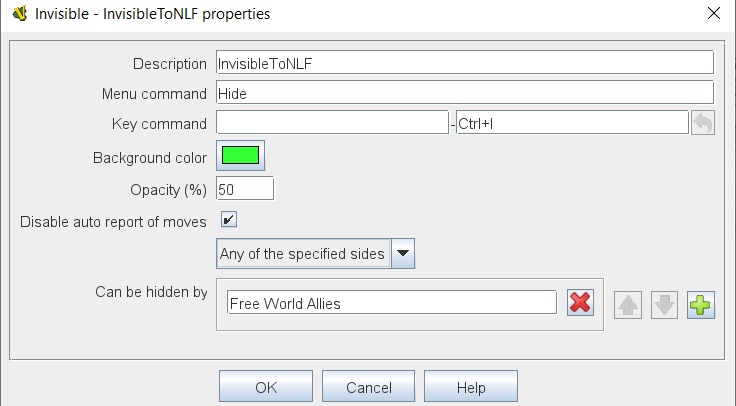Click the Opacity percentage field
The height and width of the screenshot is (406, 736).
click(244, 189)
